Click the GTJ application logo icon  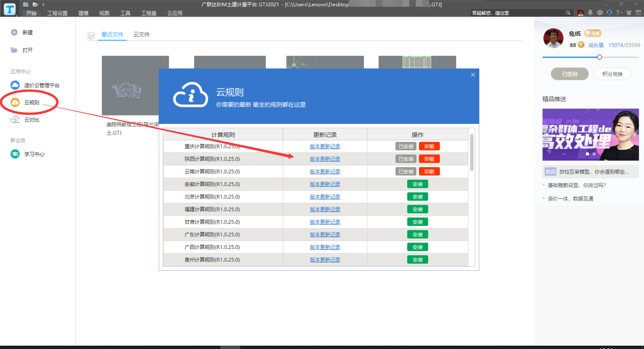[x=10, y=9]
